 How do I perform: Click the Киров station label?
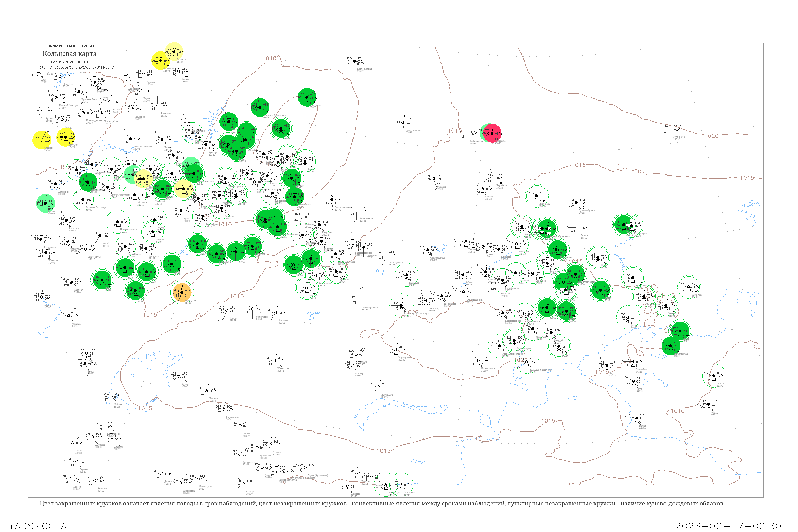coord(147,98)
